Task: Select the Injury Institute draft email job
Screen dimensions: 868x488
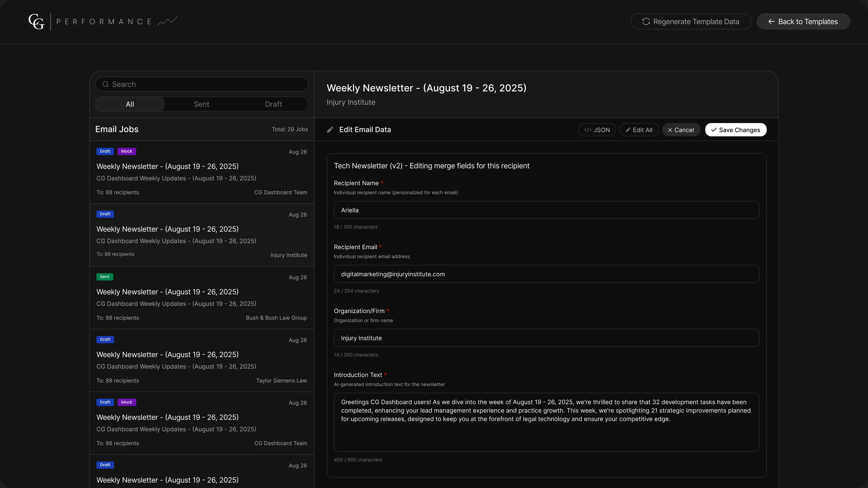Action: click(x=202, y=235)
